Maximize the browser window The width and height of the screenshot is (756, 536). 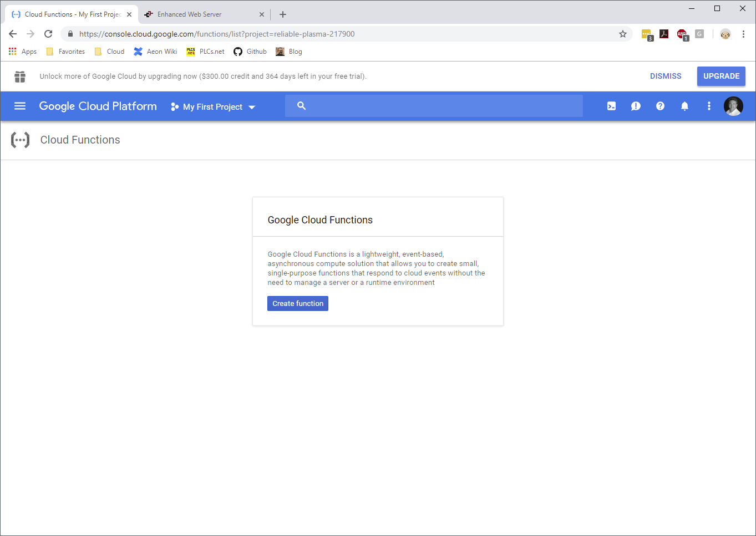[717, 8]
